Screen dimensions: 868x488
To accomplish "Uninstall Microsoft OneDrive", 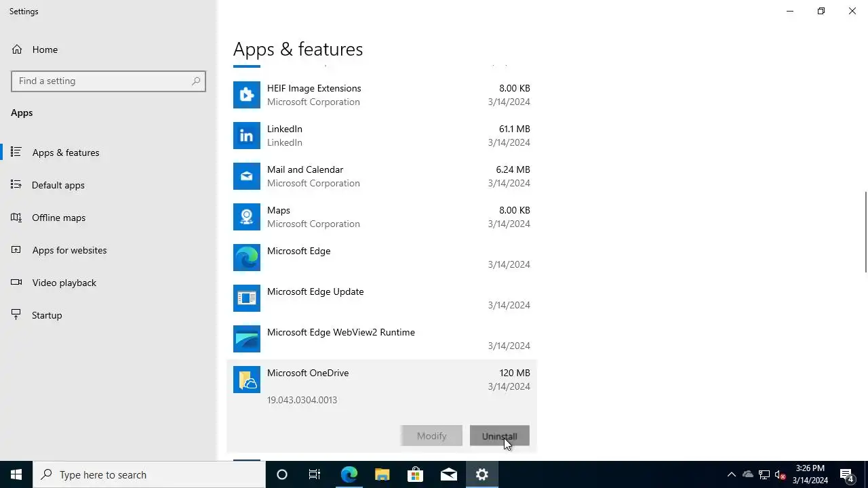I will 500,436.
